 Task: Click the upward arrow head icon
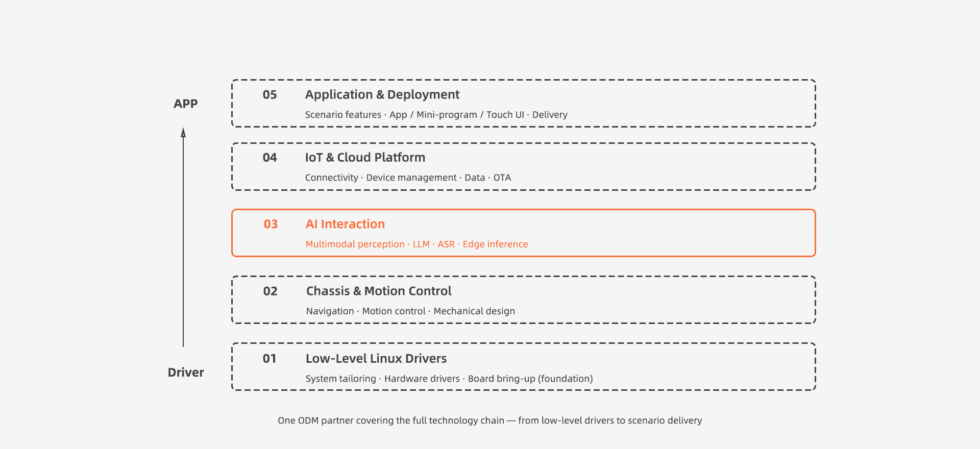(x=183, y=133)
